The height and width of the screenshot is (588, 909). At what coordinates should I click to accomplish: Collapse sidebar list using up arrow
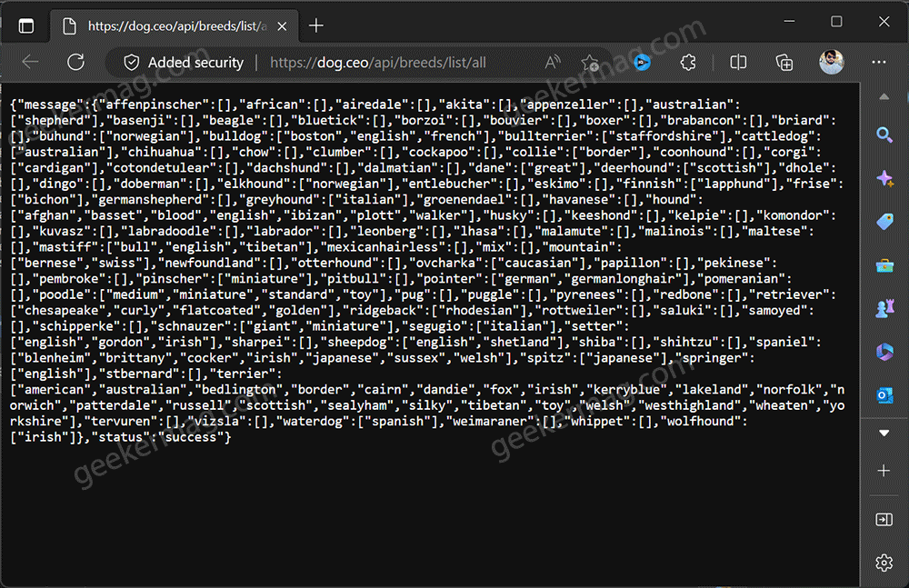point(884,96)
